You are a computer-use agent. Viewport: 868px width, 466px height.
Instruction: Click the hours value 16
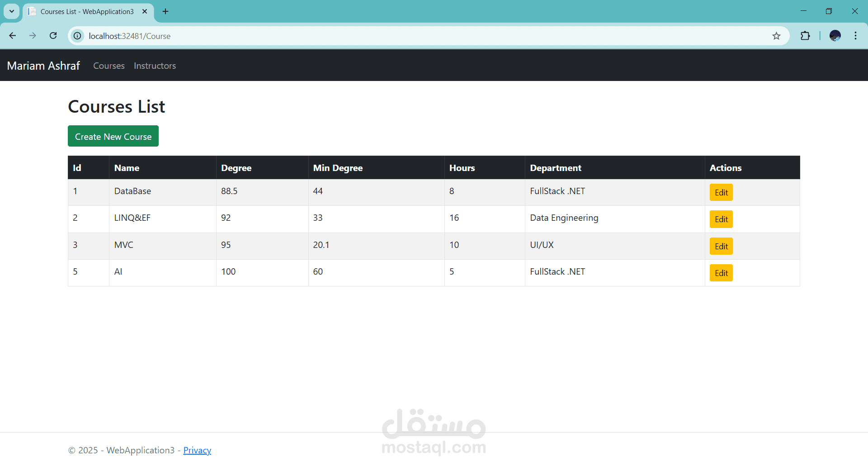(x=454, y=218)
